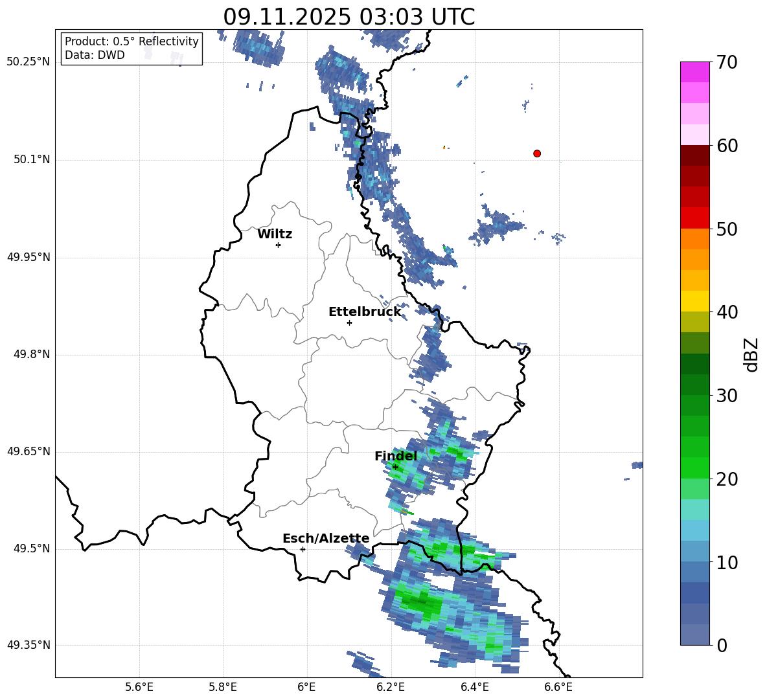Click the 6.2°E longitude label

391,687
